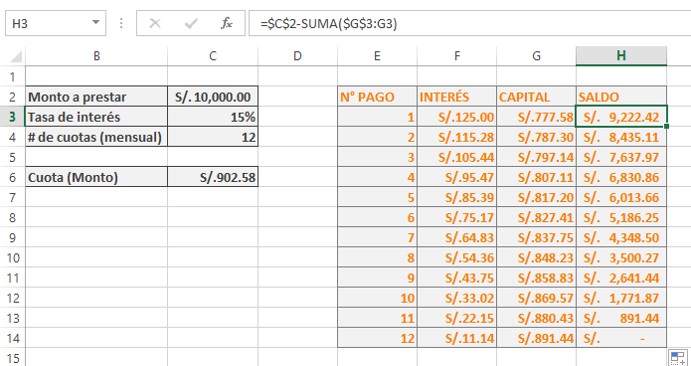Select row 14 header

click(x=12, y=338)
